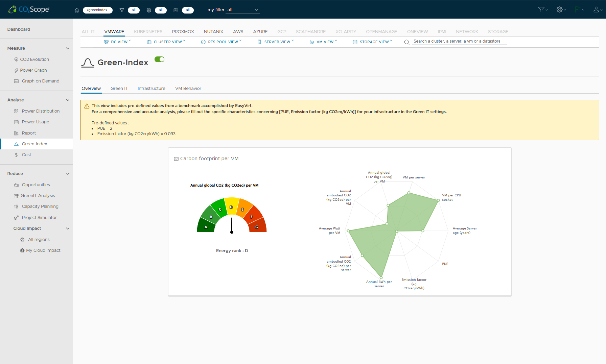
Task: Click the yellow D gauge segment
Action: (231, 206)
